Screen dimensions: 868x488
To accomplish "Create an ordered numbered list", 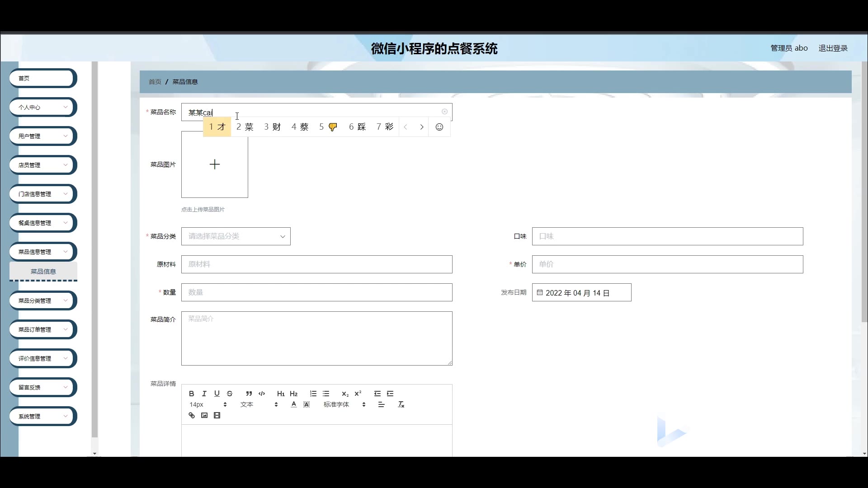I will pos(313,394).
